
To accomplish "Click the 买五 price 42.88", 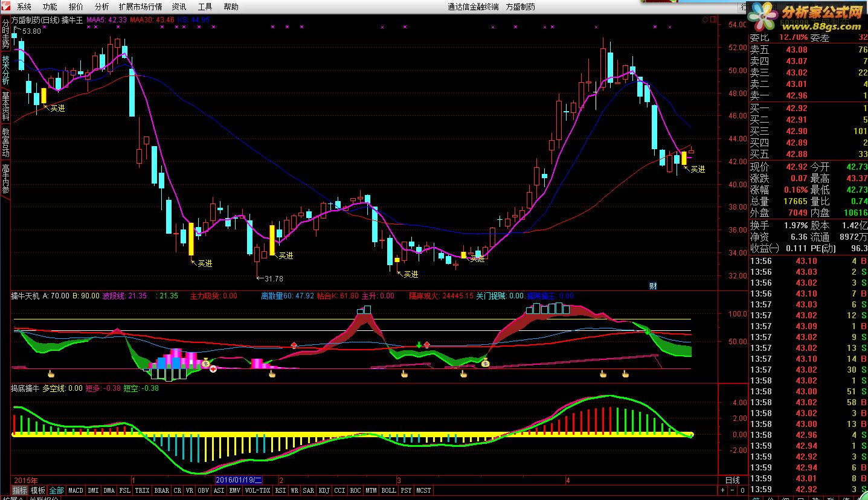I will [x=797, y=154].
